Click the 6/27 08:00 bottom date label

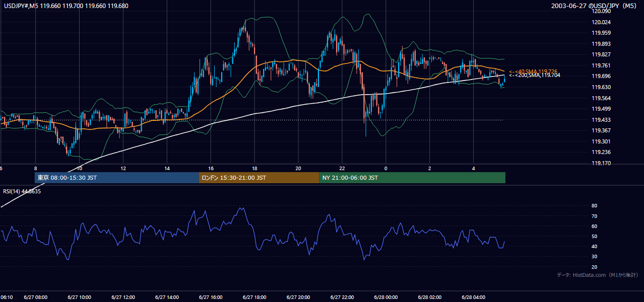pyautogui.click(x=36, y=297)
